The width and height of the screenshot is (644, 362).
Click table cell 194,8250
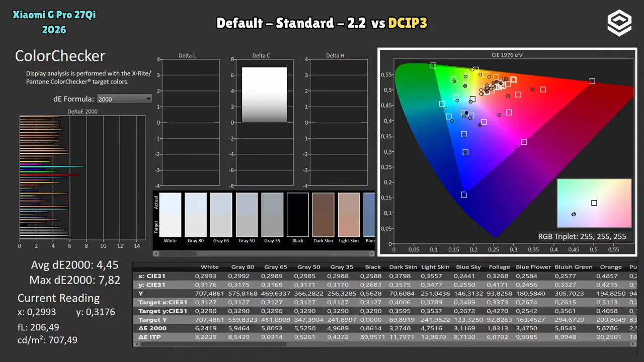pyautogui.click(x=610, y=293)
